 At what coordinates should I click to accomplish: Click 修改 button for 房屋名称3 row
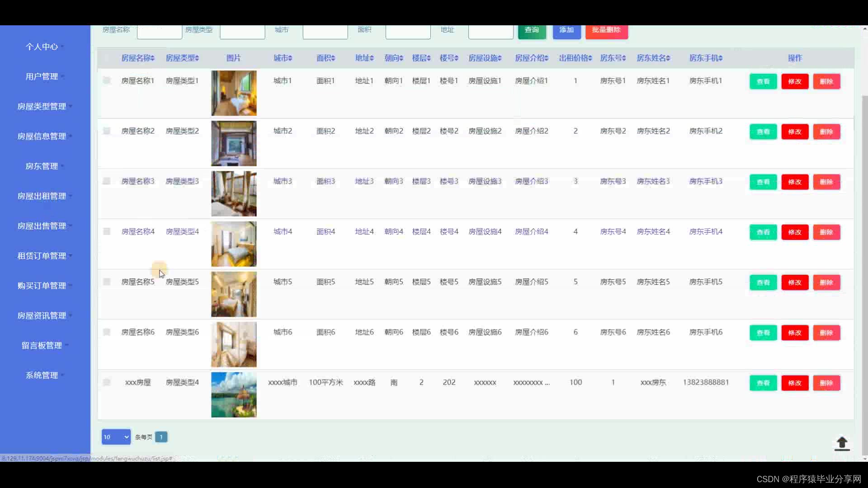(795, 182)
